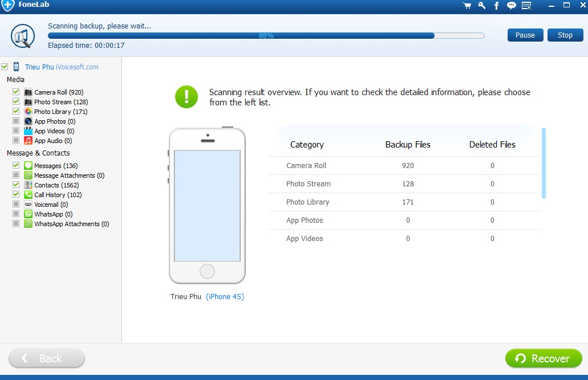Screen dimensions: 588x380
Task: Enable the Message Attachments checkbox
Action: click(16, 175)
